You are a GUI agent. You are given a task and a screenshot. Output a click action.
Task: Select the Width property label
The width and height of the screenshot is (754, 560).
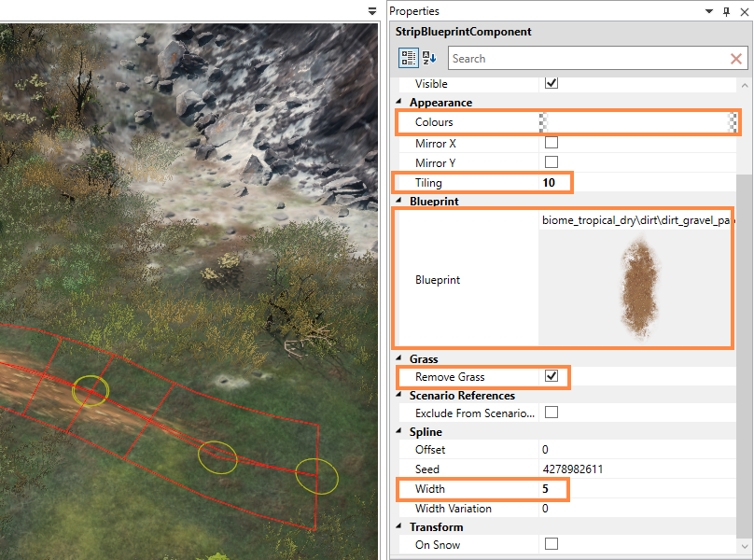[x=430, y=489]
